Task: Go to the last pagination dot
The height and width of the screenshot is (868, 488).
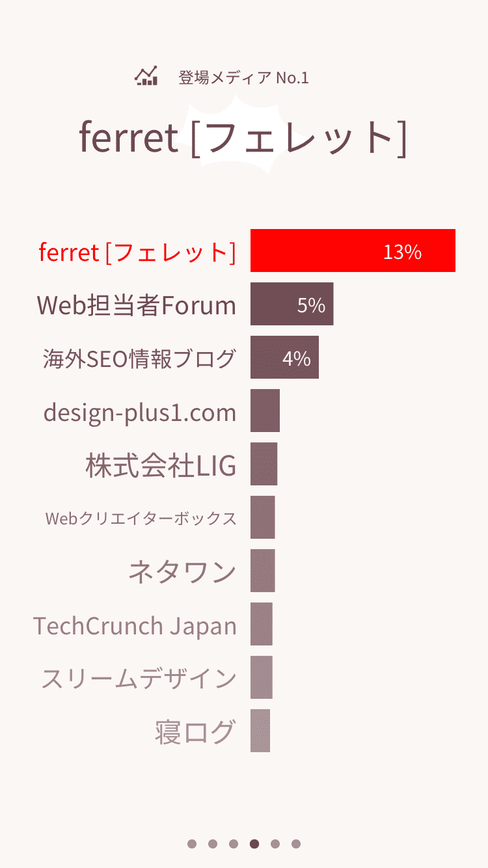Action: tap(296, 844)
